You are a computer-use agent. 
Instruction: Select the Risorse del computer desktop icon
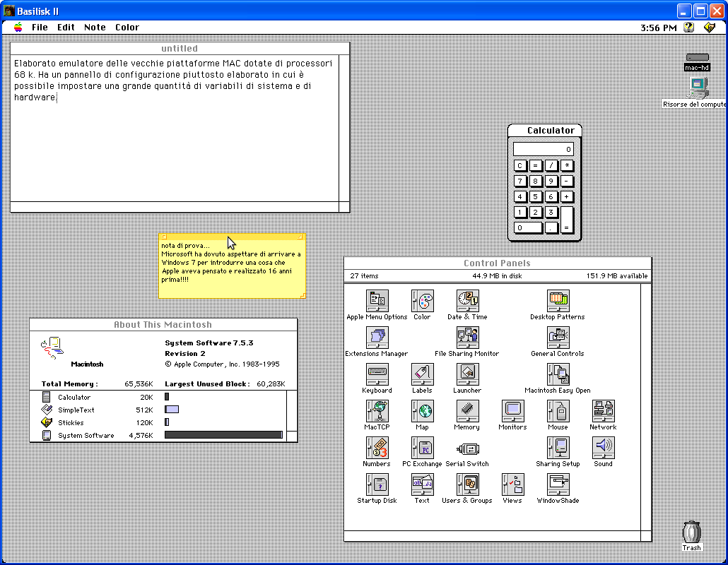(x=698, y=88)
